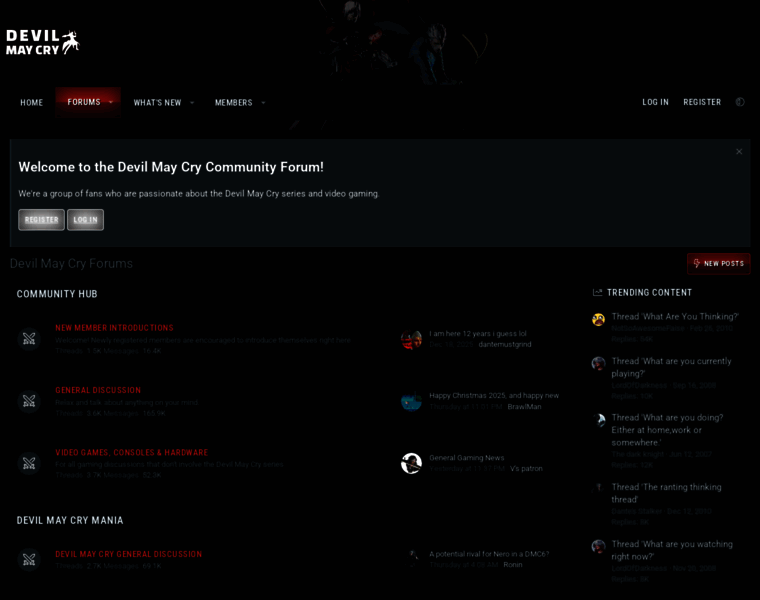Image resolution: width=760 pixels, height=600 pixels.
Task: Go to the Home tab
Action: pos(32,103)
